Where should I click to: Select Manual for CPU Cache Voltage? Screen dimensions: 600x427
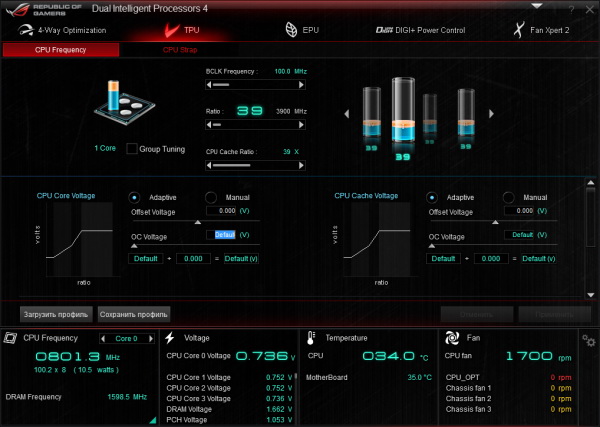click(508, 198)
